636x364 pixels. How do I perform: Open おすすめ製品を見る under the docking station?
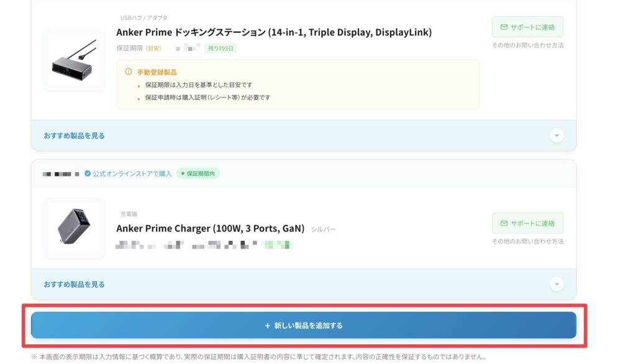click(74, 135)
